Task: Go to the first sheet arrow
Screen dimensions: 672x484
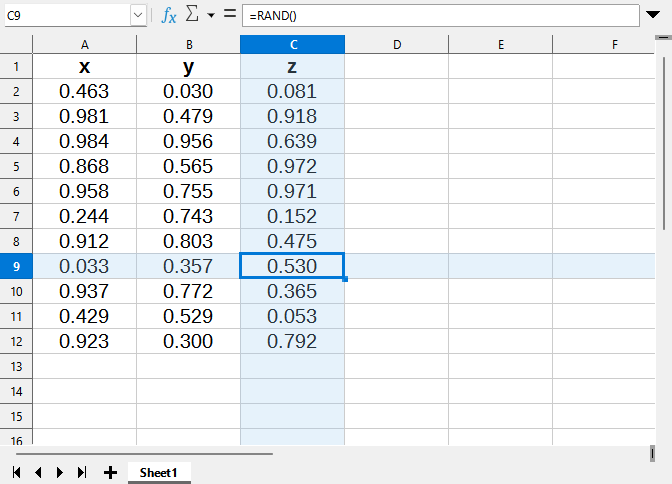Action: [x=17, y=472]
